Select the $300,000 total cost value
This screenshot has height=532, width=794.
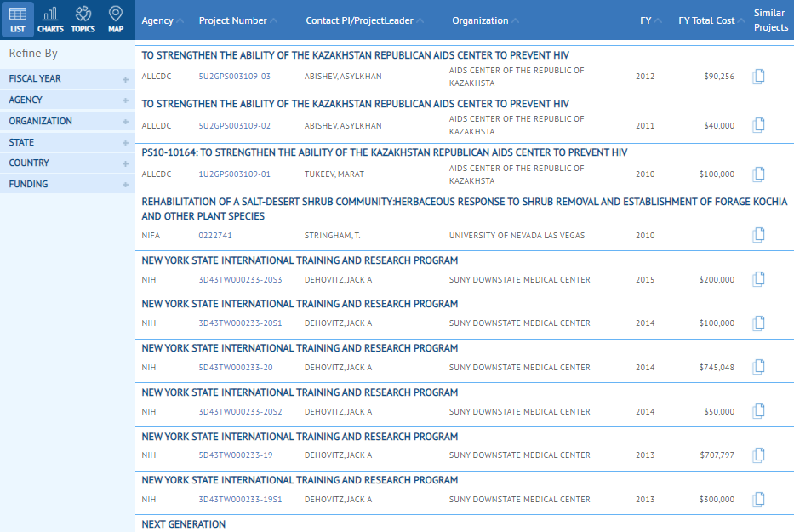click(717, 500)
